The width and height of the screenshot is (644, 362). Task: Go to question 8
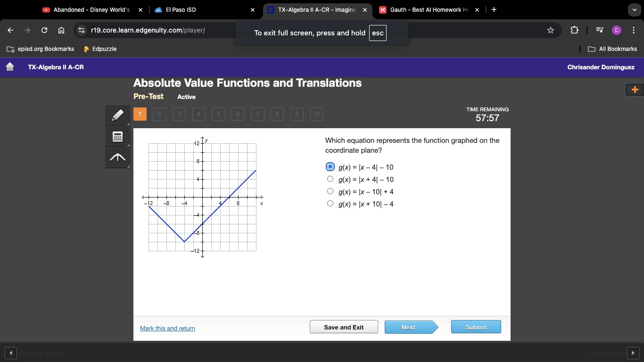[277, 114]
